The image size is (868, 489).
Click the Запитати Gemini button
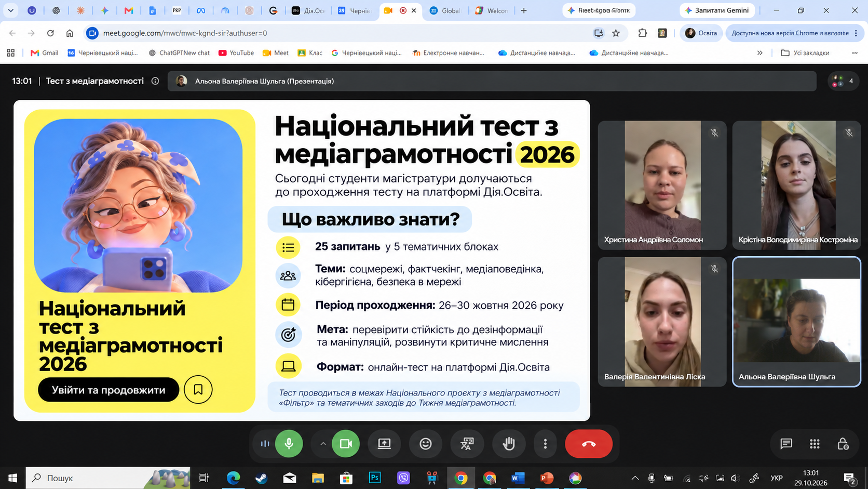pyautogui.click(x=717, y=10)
